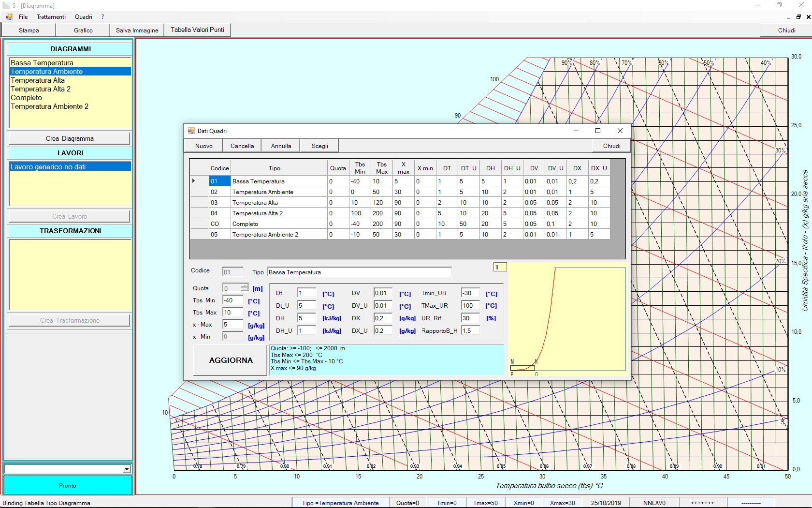Select row selector arrow for code 01
Screen dimensions: 812x508
coord(199,181)
